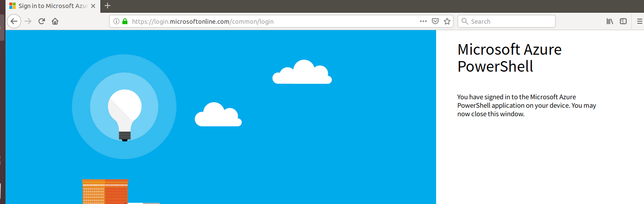This screenshot has width=644, height=204.
Task: Select the Sign in to Microsoft Azure tab
Action: point(53,6)
